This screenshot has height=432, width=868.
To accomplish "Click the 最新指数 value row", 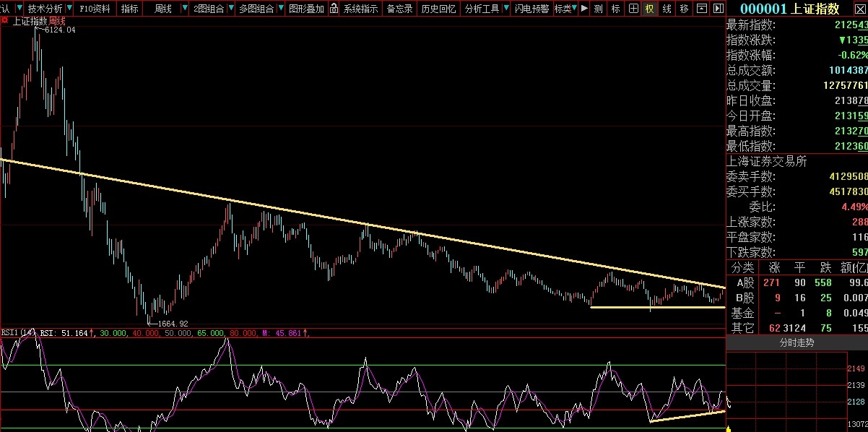I will (797, 25).
